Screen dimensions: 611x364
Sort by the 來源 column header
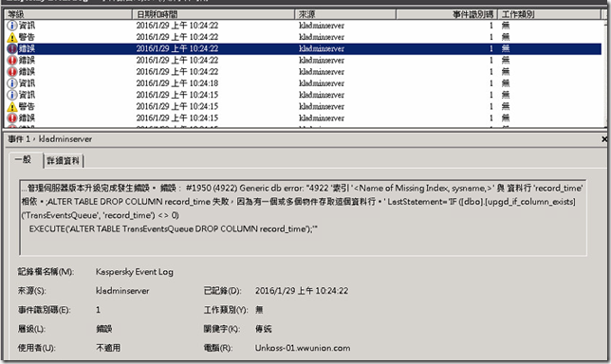[345, 14]
